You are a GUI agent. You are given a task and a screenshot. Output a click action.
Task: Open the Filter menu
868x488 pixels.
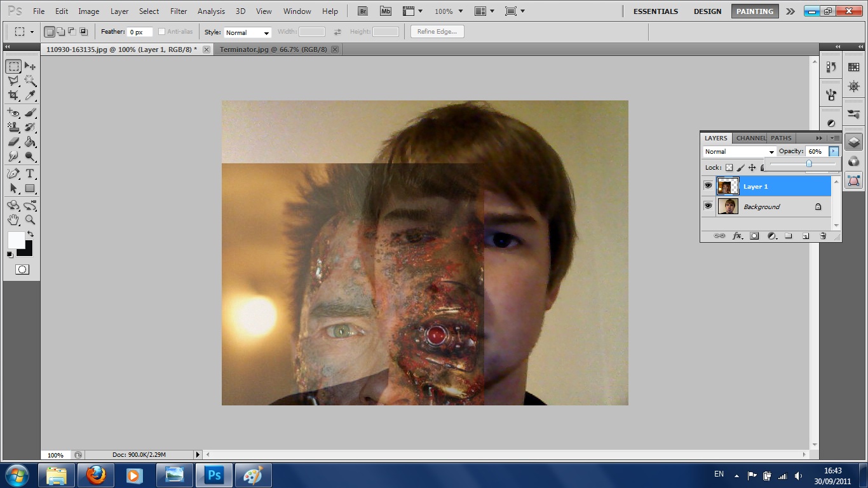(179, 11)
